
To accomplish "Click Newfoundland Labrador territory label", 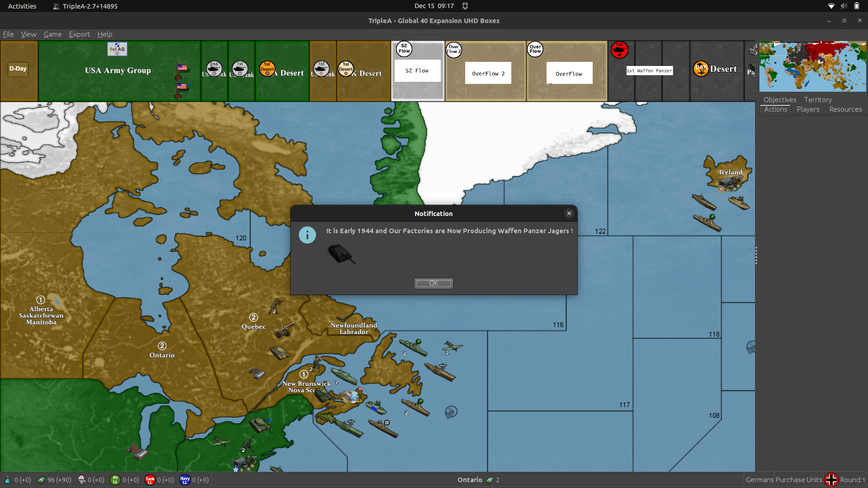I will click(x=354, y=328).
